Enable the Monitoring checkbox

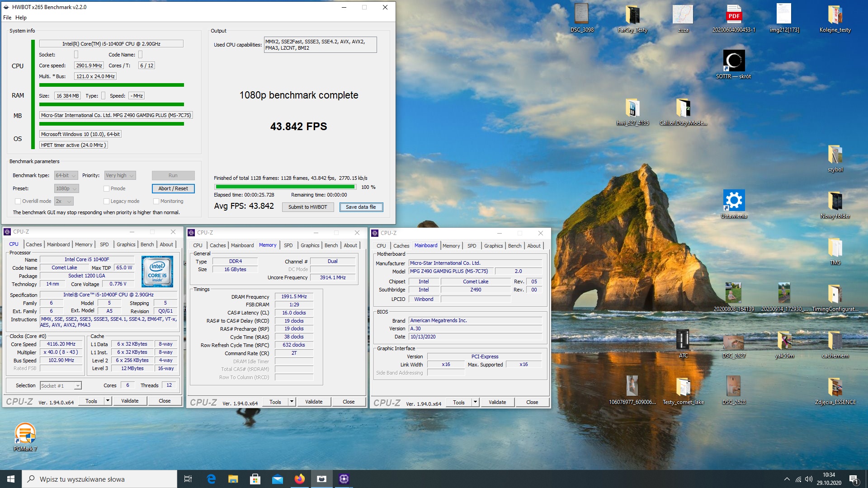tap(156, 201)
